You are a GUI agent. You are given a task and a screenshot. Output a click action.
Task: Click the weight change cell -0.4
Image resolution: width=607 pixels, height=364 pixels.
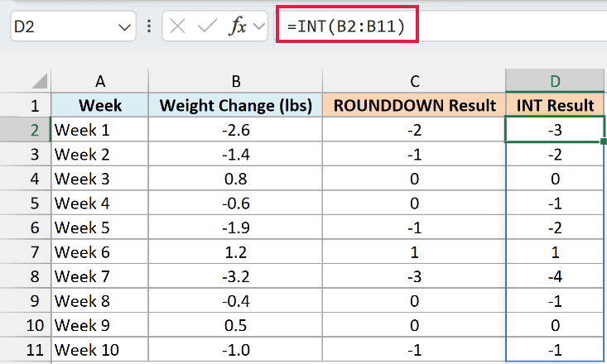235,300
